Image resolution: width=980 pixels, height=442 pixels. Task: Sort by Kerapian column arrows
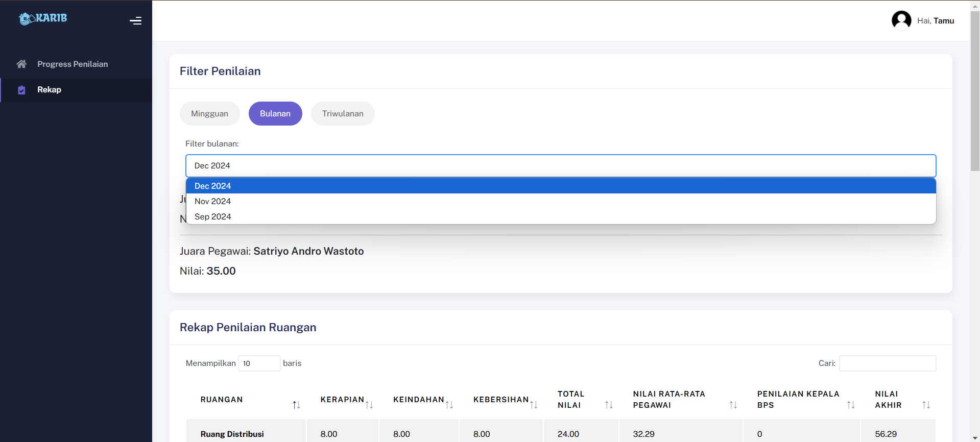tap(369, 405)
